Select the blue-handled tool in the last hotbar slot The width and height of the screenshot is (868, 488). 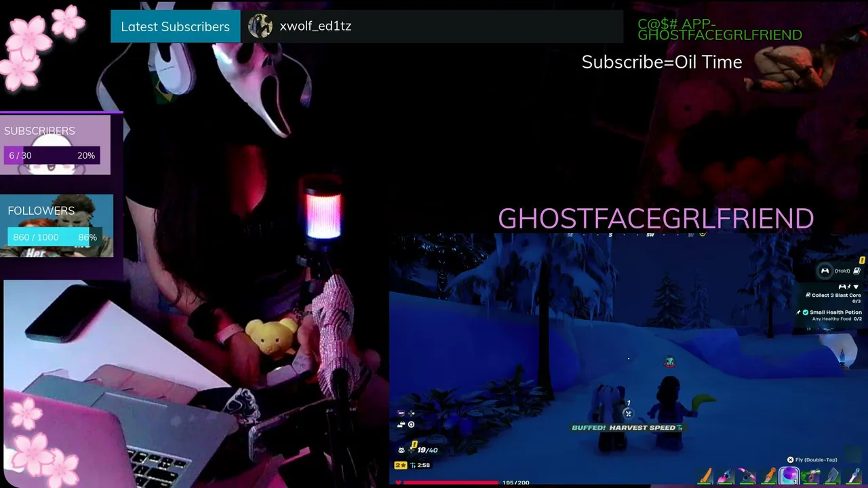point(853,476)
